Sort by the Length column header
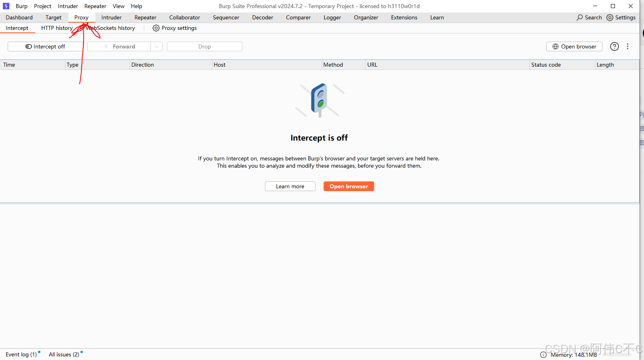Screen dimensions: 644x360 [617, 65]
